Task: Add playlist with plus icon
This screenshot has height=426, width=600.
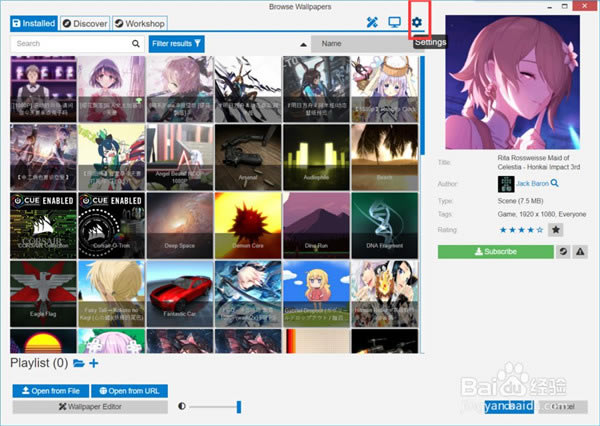Action: pos(94,363)
